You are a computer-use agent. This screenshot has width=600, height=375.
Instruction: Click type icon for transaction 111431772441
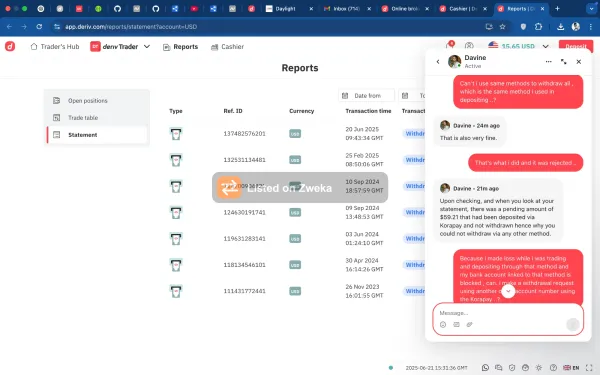click(x=176, y=291)
